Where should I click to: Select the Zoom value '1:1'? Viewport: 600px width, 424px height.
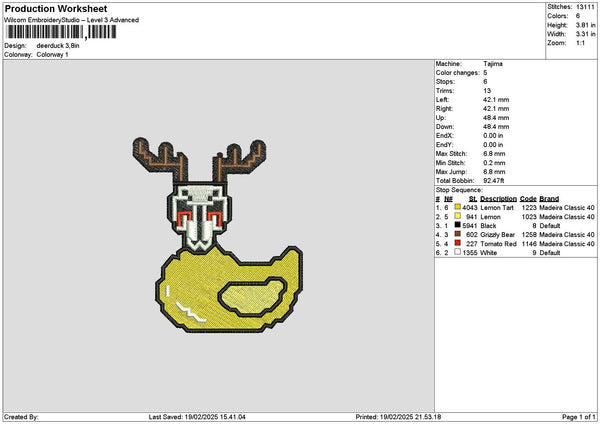point(580,43)
